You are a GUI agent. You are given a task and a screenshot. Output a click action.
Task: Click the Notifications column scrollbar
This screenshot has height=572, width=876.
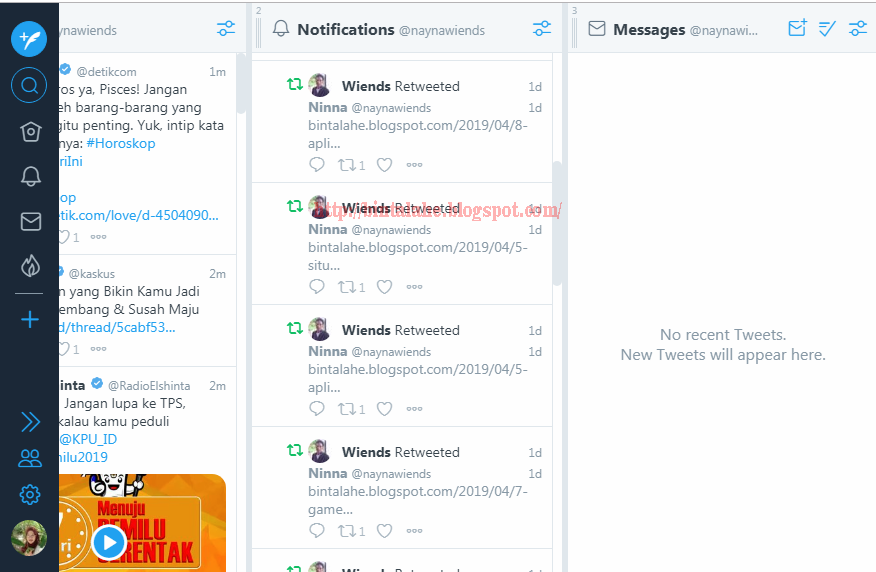(557, 223)
